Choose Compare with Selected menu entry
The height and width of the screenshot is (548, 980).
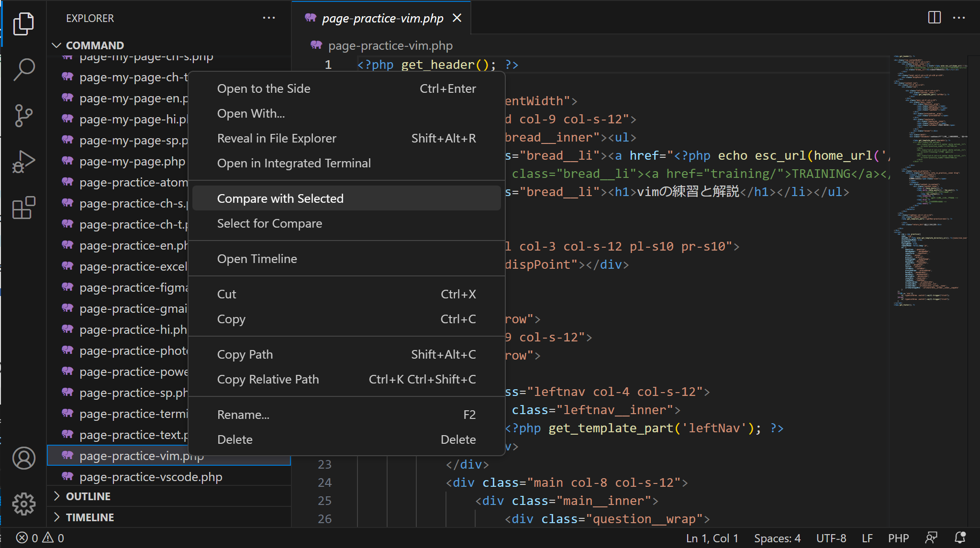click(x=280, y=198)
